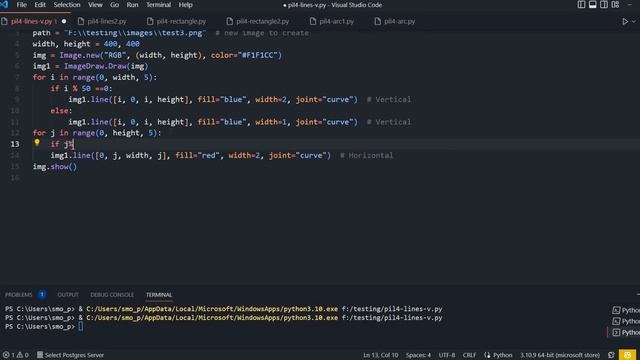Viewport: 640px width, 360px height.
Task: Select the TERMINAL panel tab
Action: pyautogui.click(x=159, y=295)
